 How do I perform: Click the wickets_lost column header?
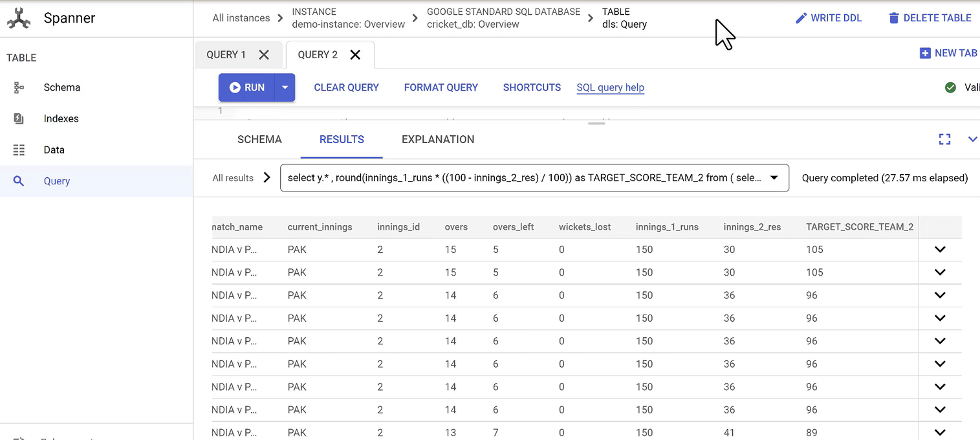pyautogui.click(x=585, y=227)
